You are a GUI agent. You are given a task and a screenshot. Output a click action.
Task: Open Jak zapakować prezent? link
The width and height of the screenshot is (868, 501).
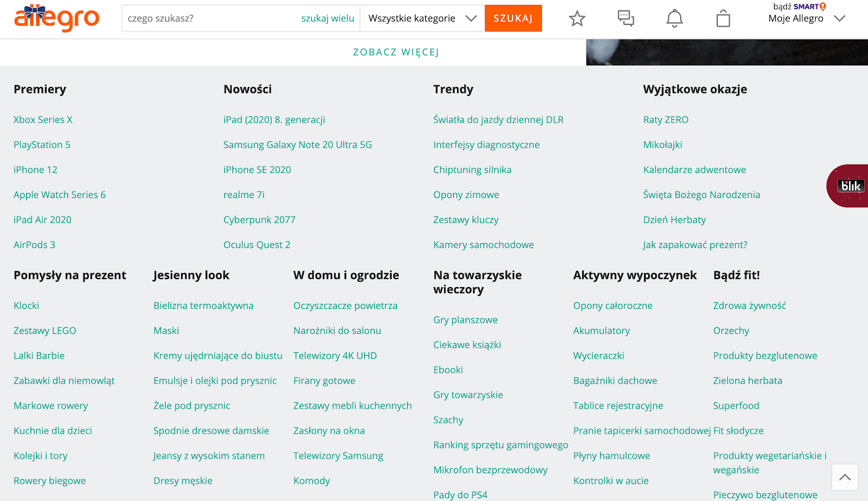(695, 245)
